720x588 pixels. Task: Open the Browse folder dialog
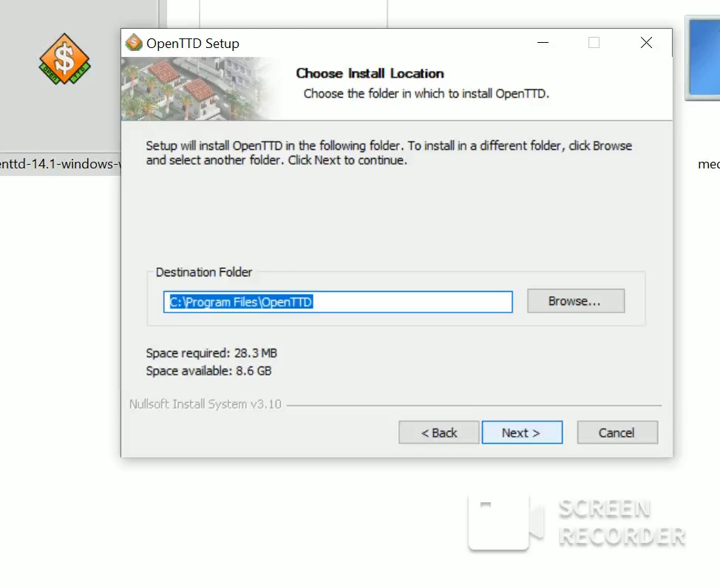pos(576,301)
